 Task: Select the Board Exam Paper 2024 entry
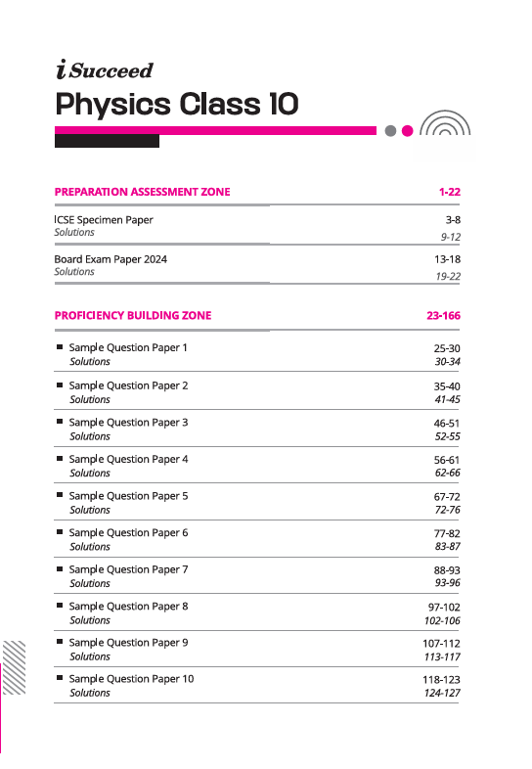(x=111, y=259)
